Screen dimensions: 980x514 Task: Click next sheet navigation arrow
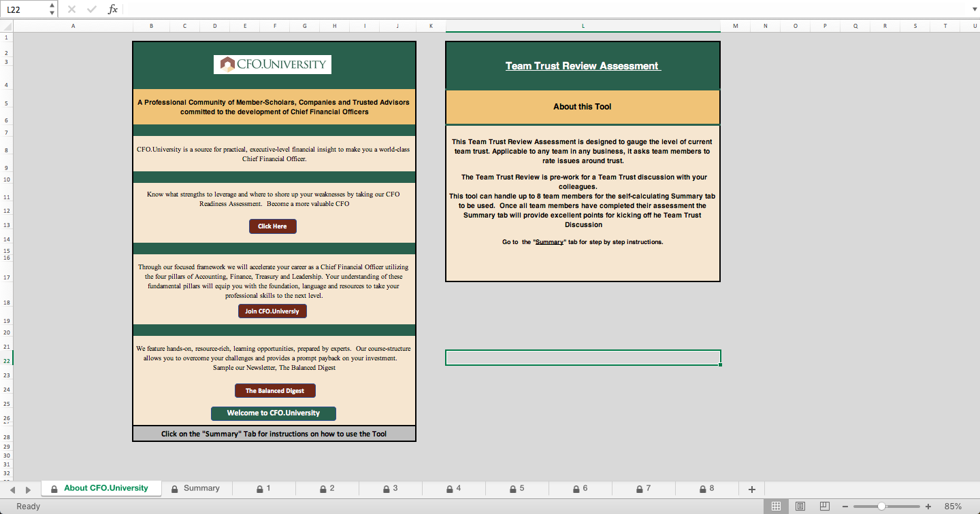coord(28,490)
